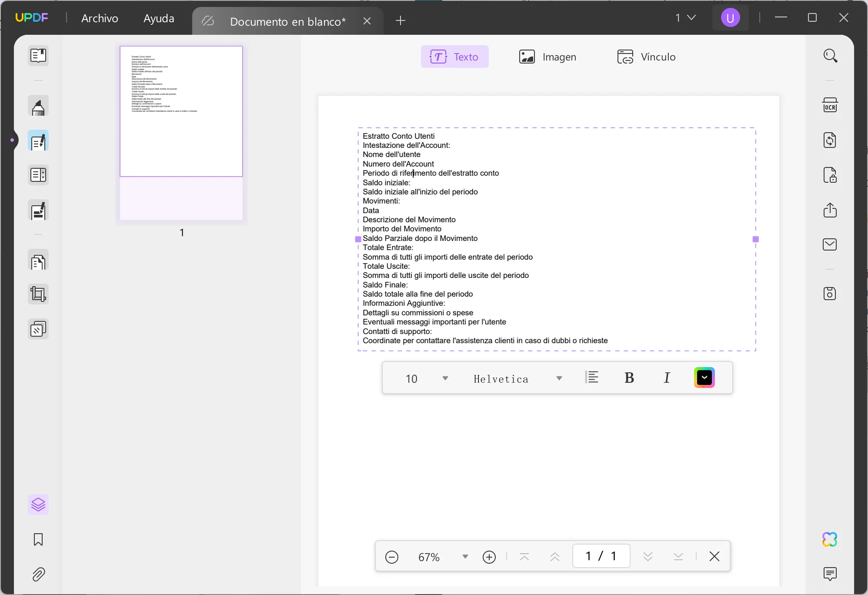This screenshot has width=868, height=595.
Task: Open the Archivo menu
Action: pyautogui.click(x=100, y=18)
